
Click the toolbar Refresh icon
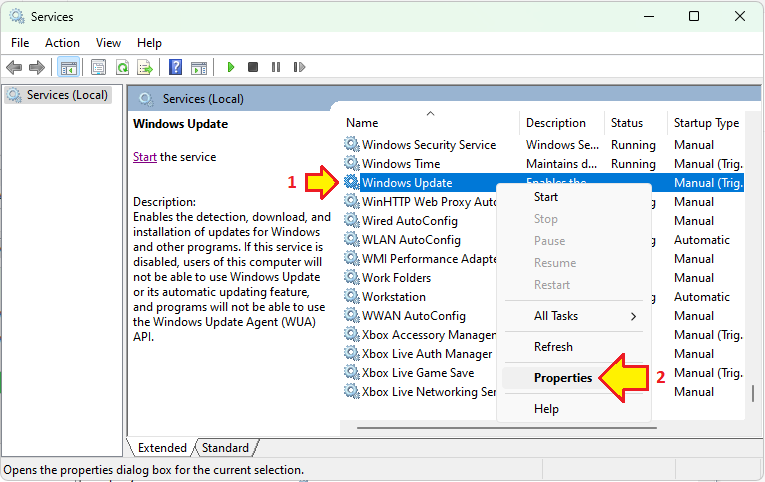(122, 67)
